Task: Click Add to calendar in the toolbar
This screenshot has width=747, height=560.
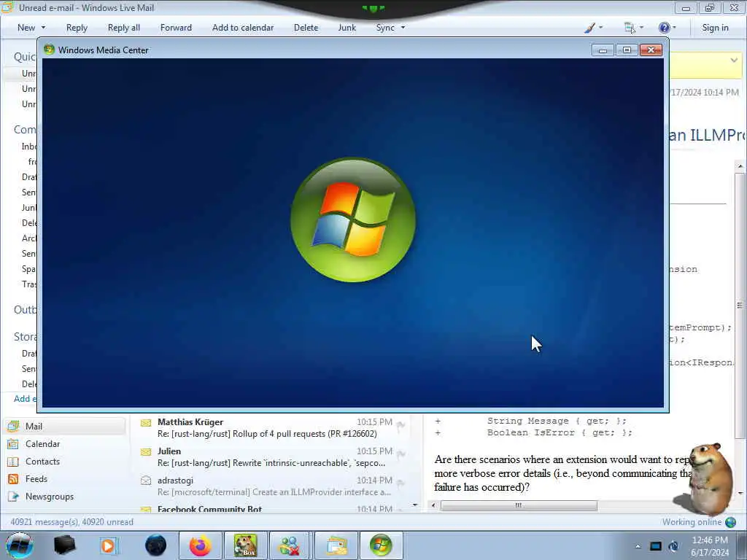Action: [243, 28]
